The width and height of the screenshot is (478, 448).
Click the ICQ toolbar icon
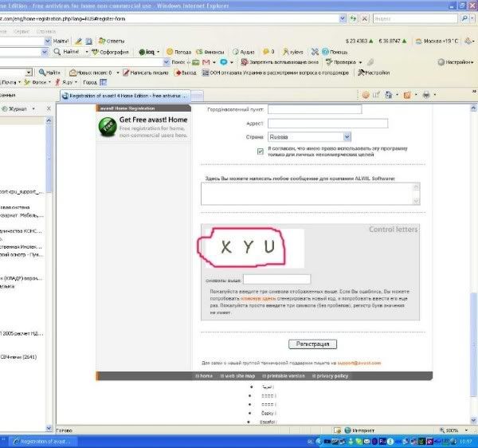[x=150, y=51]
